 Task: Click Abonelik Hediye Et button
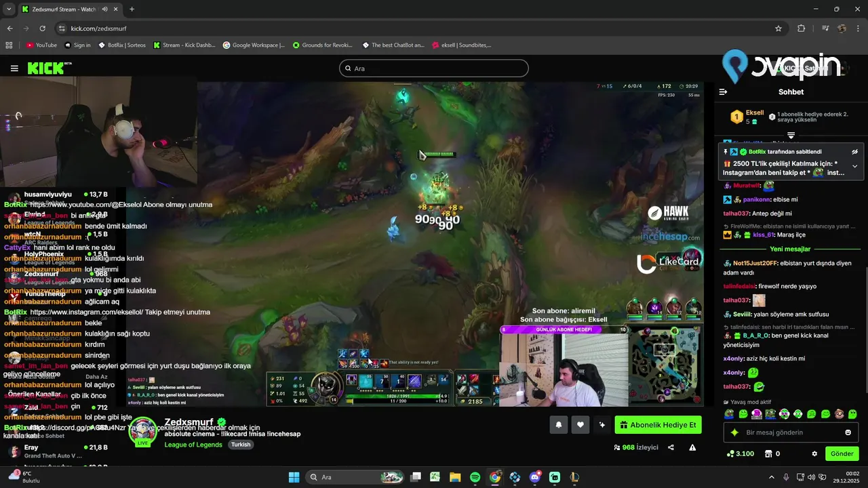[x=658, y=425]
